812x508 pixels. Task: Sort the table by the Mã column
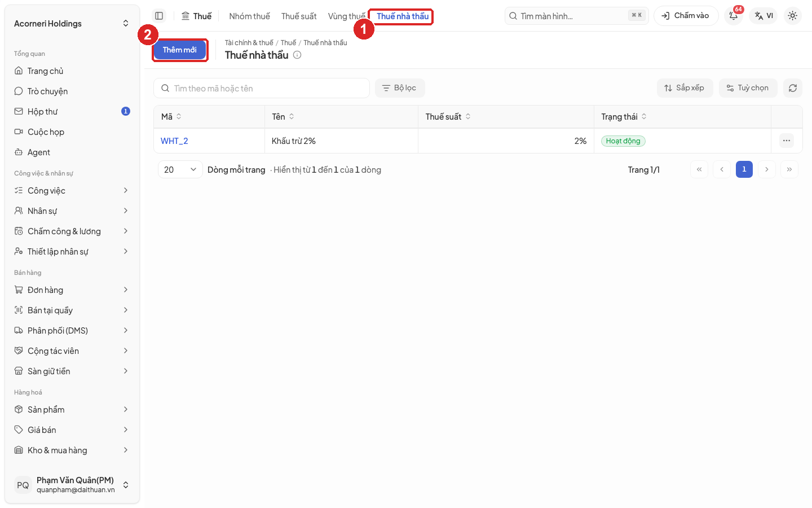[x=171, y=117]
